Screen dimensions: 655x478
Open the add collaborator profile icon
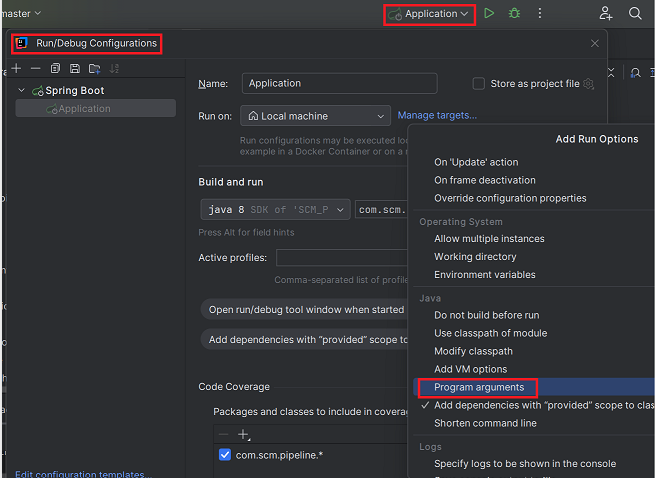[x=605, y=13]
